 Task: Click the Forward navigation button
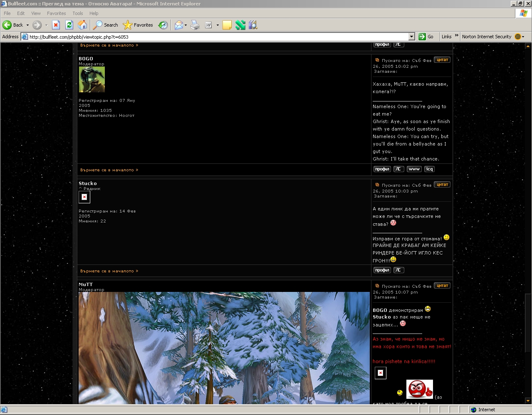37,25
